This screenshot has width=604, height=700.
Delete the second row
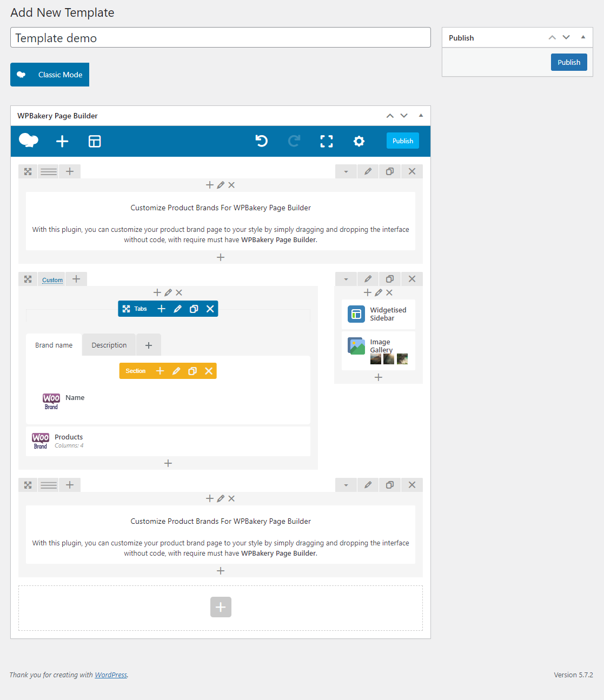click(412, 279)
